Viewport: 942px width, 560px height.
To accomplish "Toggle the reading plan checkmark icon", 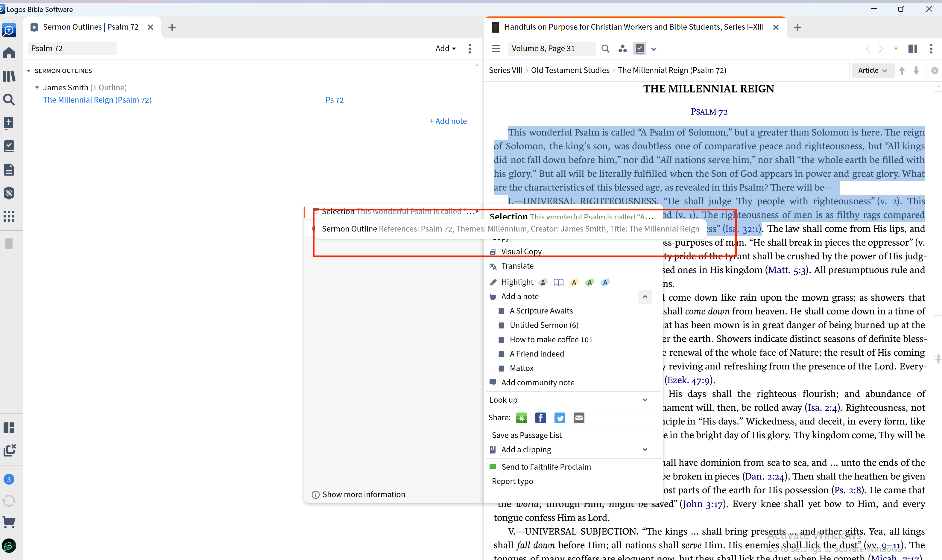I will (640, 49).
